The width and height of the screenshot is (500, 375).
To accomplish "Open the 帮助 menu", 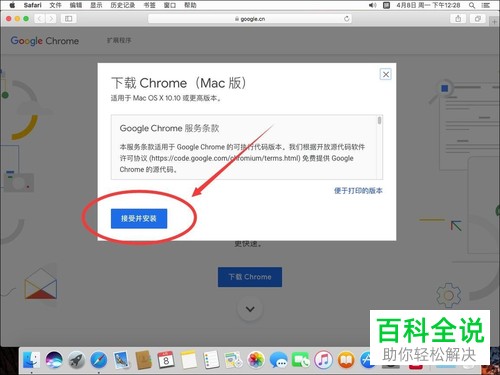I will coord(190,5).
